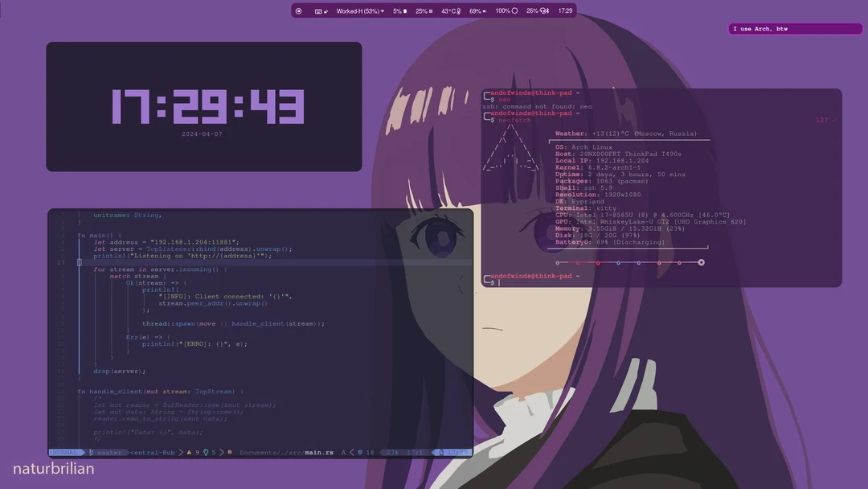Viewport: 868px width, 489px height.
Task: Click the thermometer icon next to 43°C
Action: point(459,10)
